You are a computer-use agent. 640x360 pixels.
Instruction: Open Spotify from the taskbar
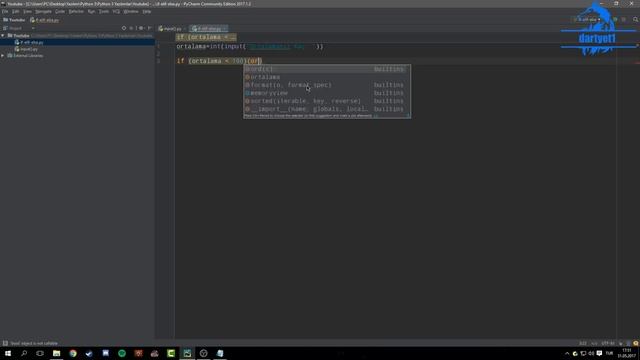coord(122,353)
